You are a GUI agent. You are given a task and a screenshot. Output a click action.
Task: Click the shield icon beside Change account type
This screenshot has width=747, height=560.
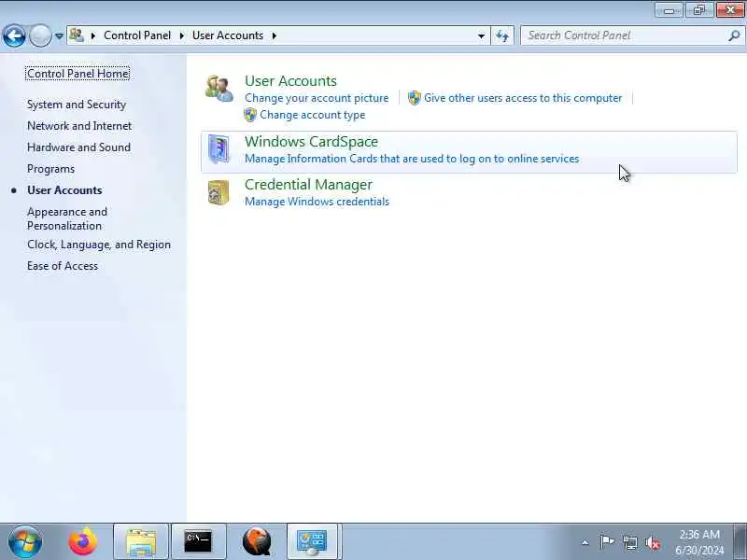[250, 115]
